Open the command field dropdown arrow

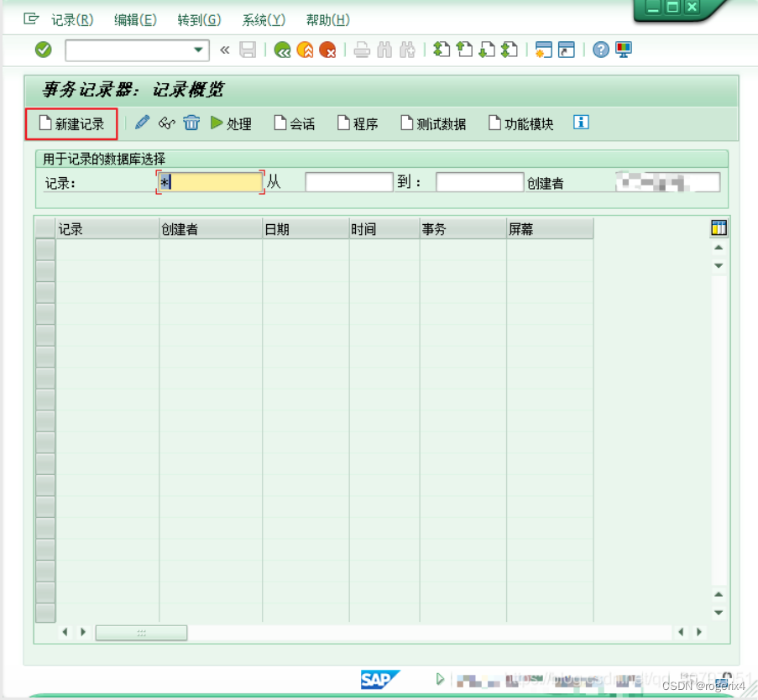pyautogui.click(x=198, y=50)
